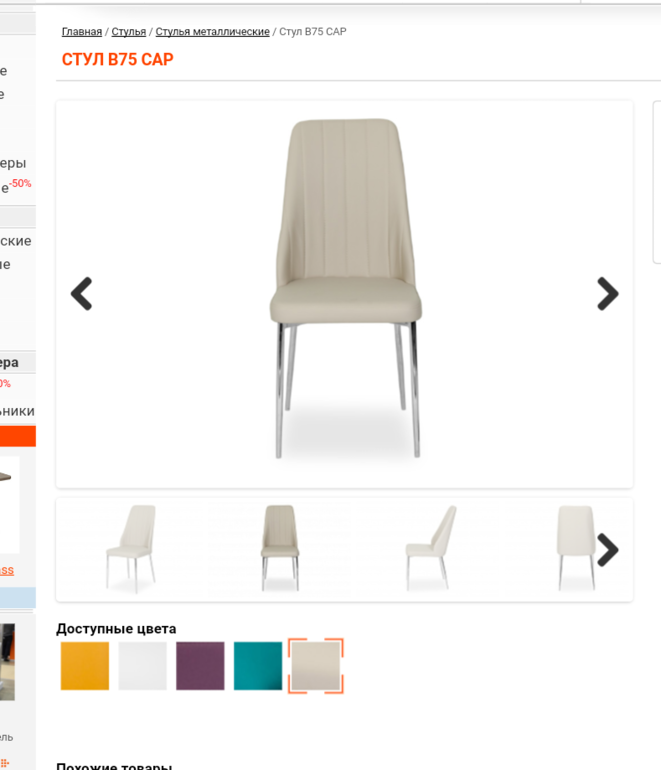Open Стулья металлические breadcrumb link
Screen dimensions: 661x770
click(213, 31)
